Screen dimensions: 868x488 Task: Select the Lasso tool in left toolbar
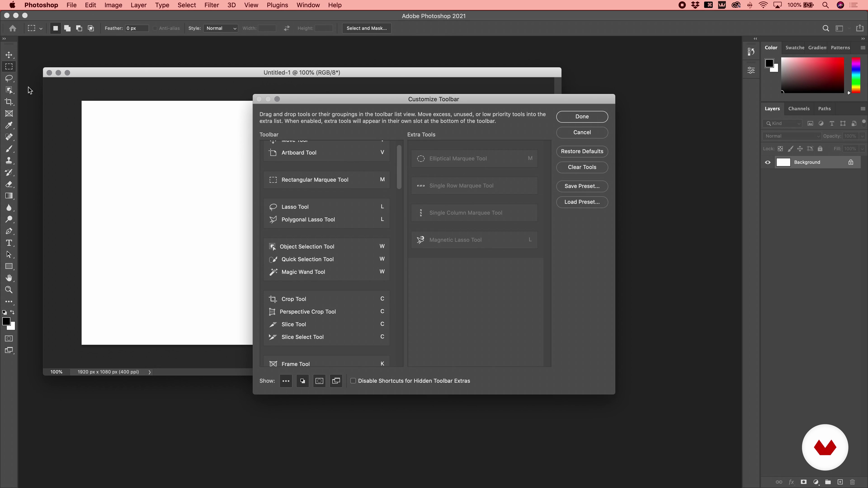[9, 78]
